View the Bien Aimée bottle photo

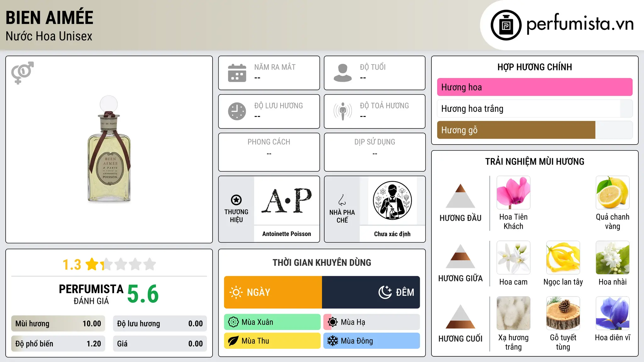[109, 149]
